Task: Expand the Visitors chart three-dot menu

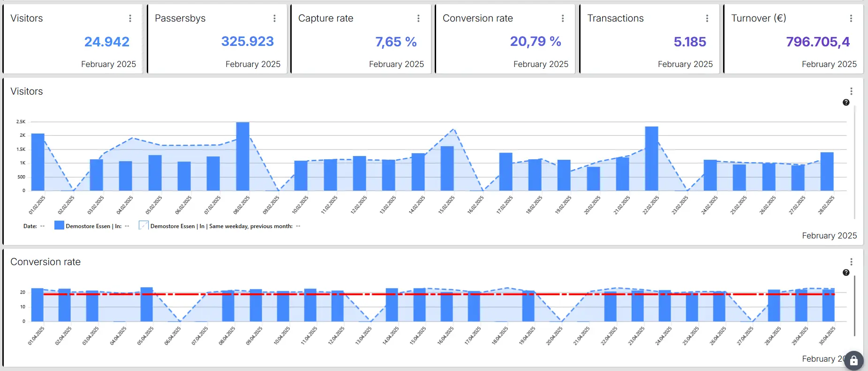Action: 851,91
